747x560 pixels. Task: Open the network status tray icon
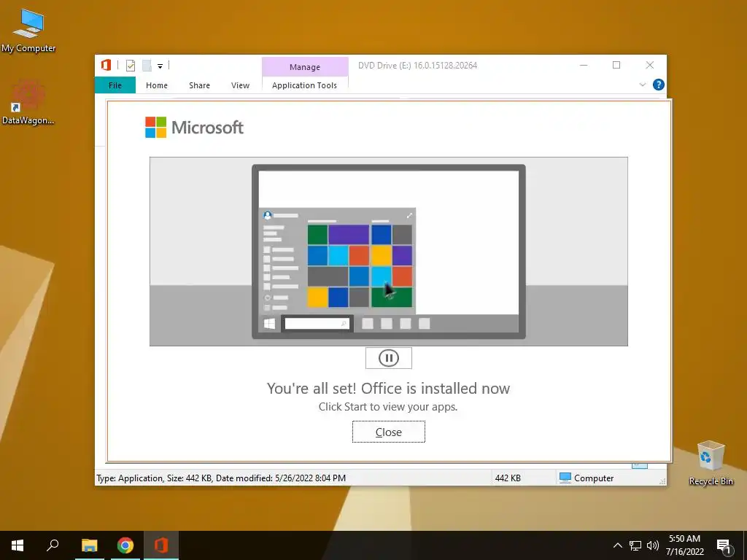coord(635,545)
